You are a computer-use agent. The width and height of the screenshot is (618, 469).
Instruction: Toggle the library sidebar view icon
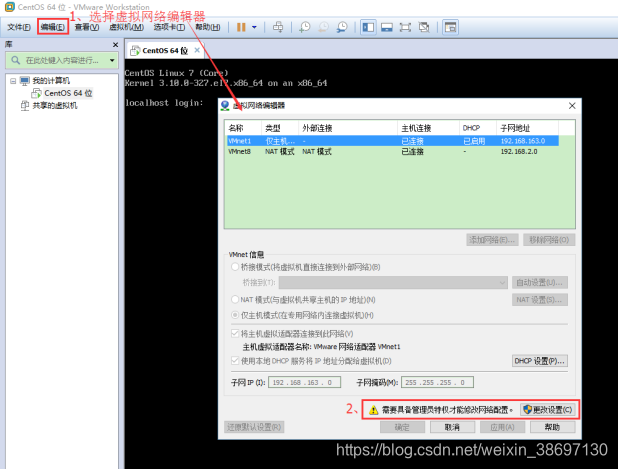(368, 27)
